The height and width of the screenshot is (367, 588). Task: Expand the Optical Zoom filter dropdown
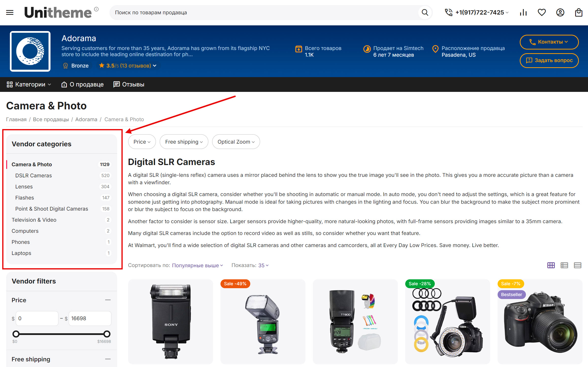pos(236,142)
